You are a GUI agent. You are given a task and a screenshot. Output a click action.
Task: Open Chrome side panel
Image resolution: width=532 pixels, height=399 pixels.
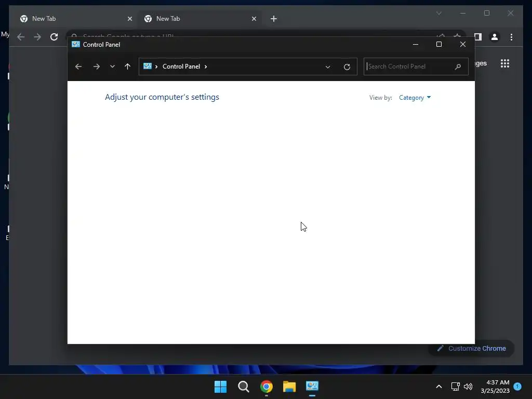click(478, 37)
